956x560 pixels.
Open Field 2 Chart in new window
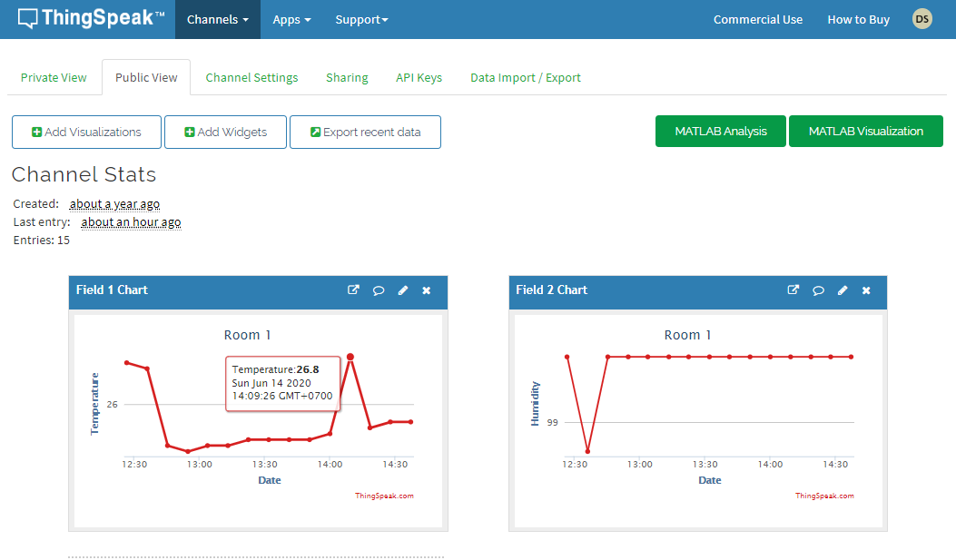[x=793, y=290]
